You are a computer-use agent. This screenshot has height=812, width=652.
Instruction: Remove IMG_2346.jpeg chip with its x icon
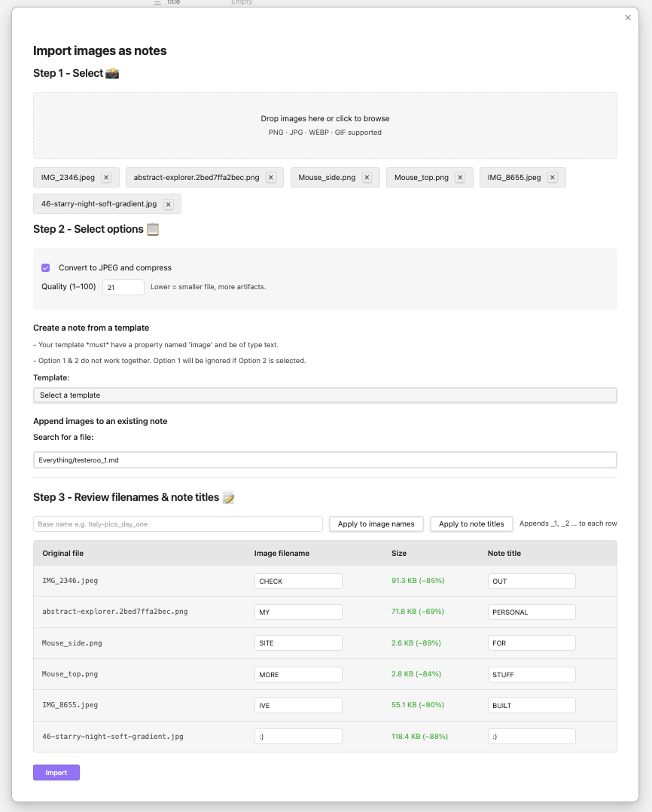coord(106,177)
